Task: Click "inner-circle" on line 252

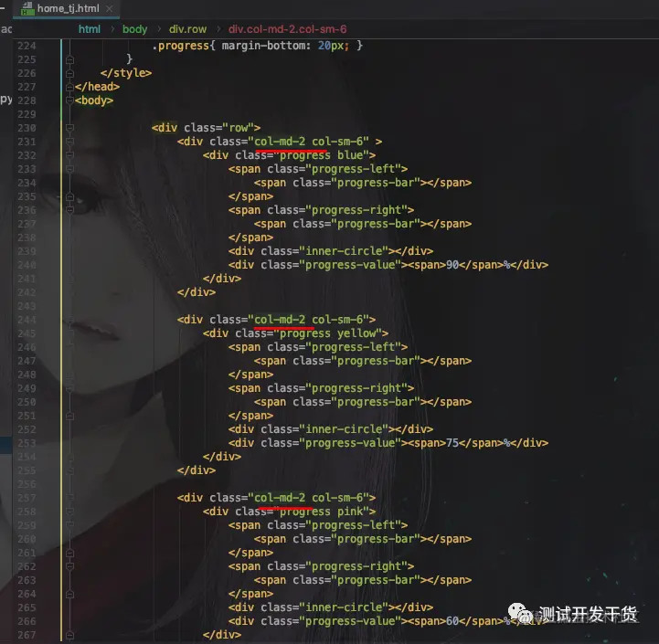Action: tap(344, 429)
